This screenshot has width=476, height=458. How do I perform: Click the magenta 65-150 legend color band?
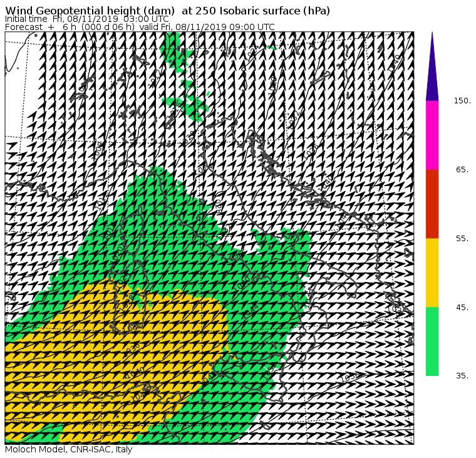pos(432,135)
